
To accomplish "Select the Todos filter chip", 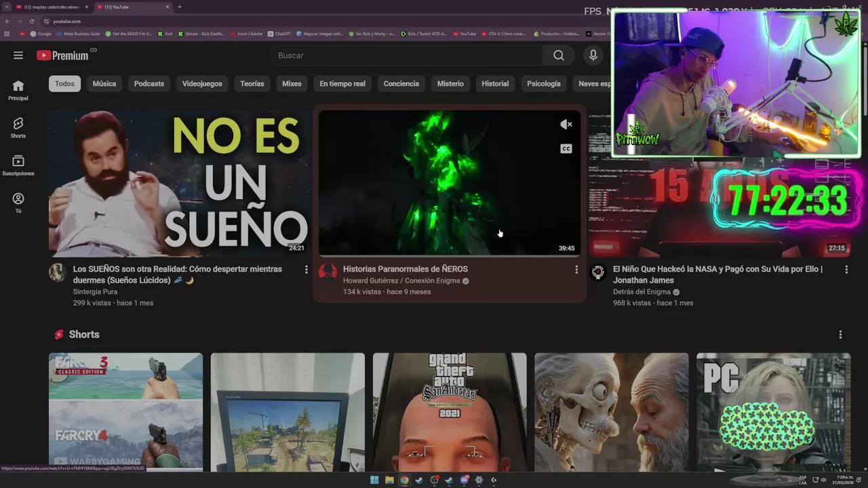I will pyautogui.click(x=64, y=83).
